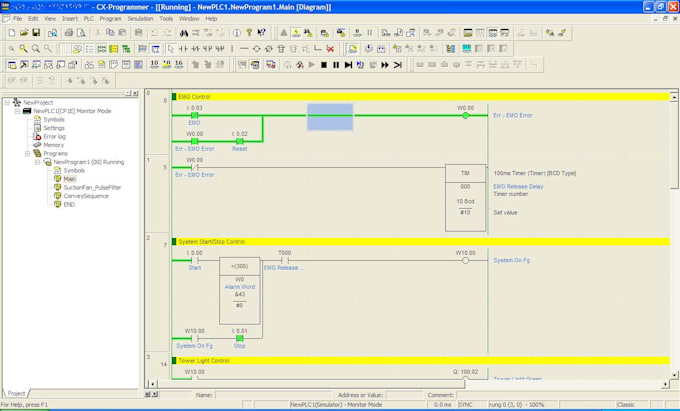Select the New Vertical line tool

pyautogui.click(x=232, y=49)
